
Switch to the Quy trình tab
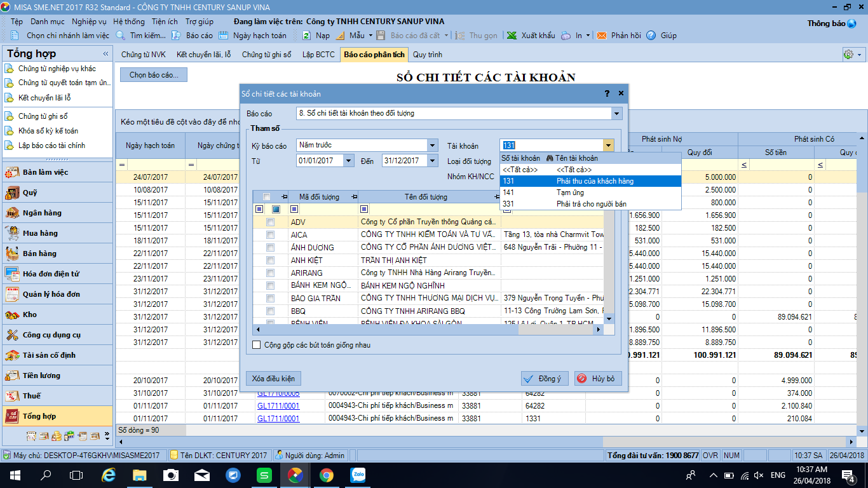tap(428, 55)
